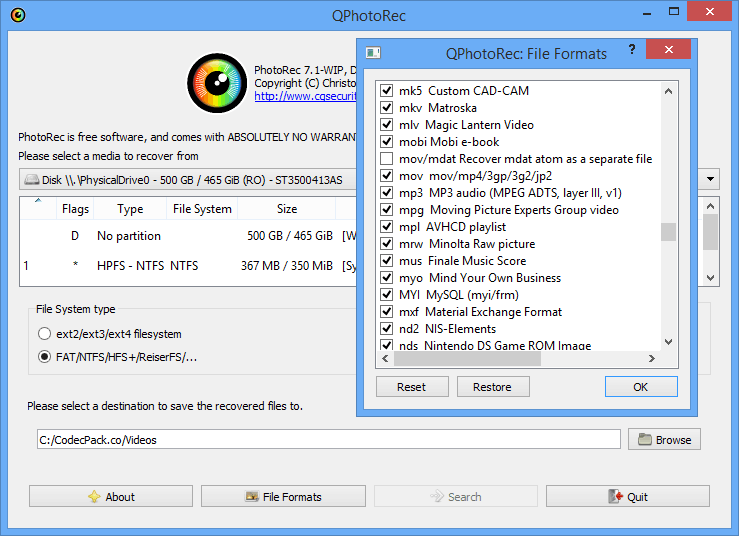
Task: Open the cgsecurity website link
Action: tap(305, 96)
